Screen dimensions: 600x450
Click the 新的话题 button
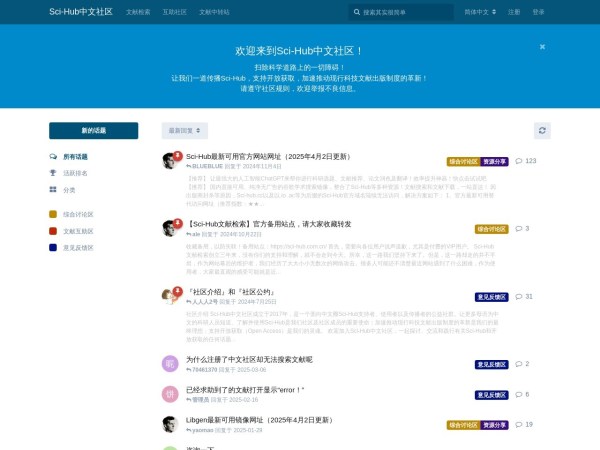pos(94,130)
